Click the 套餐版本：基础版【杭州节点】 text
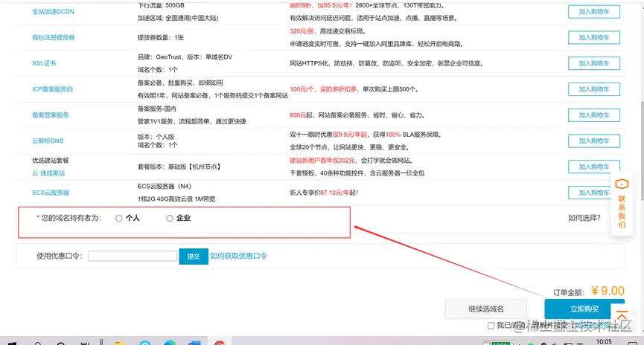Screen dimensions: 644x345 tap(180, 167)
